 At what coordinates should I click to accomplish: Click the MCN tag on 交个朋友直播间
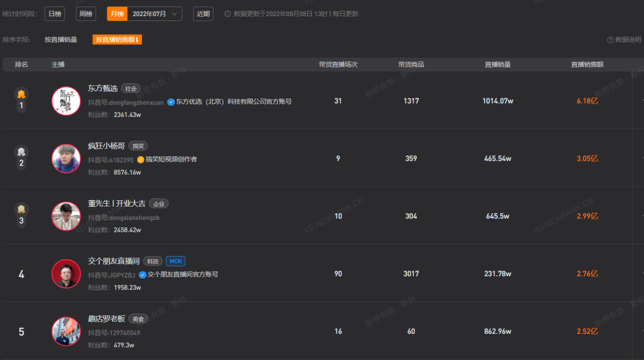[175, 261]
